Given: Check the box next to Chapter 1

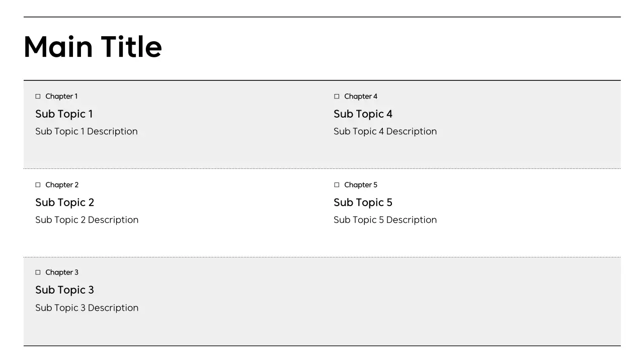Looking at the screenshot, I should pos(38,97).
